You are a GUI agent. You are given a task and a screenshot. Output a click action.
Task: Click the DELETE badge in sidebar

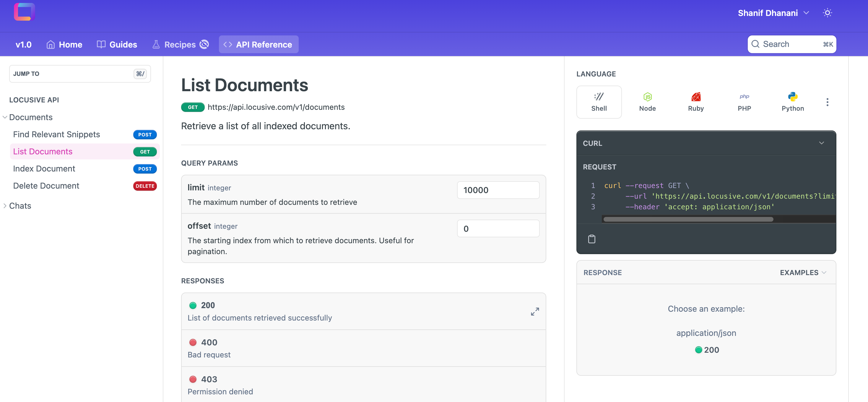(x=145, y=186)
